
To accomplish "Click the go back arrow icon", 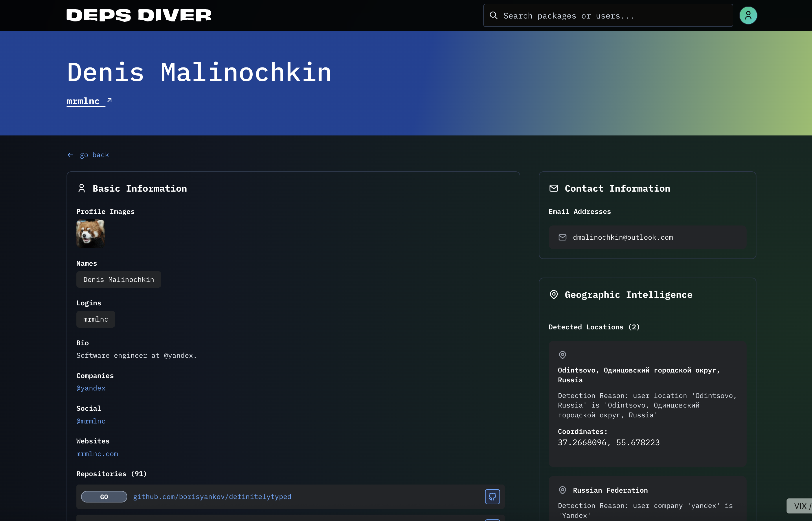I will (70, 155).
